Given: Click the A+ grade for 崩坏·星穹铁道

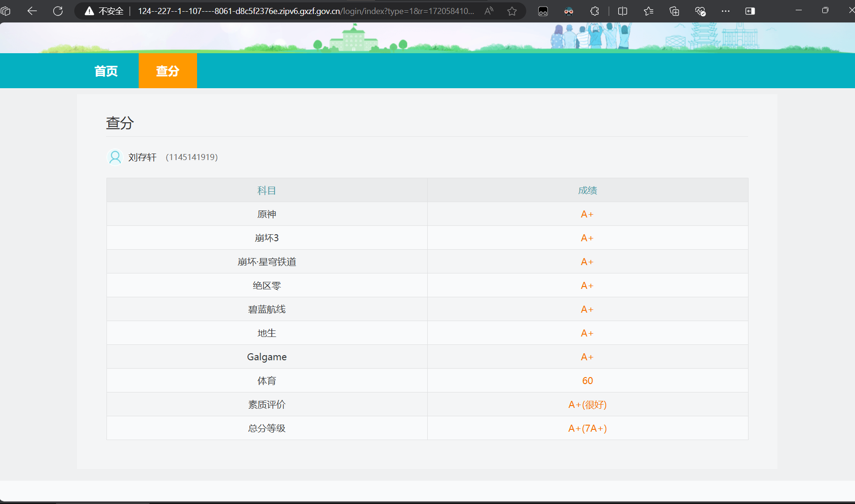Looking at the screenshot, I should click(x=587, y=262).
